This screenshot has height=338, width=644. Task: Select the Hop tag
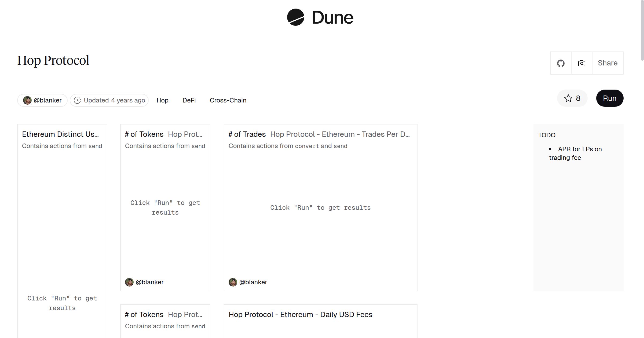[x=162, y=100]
